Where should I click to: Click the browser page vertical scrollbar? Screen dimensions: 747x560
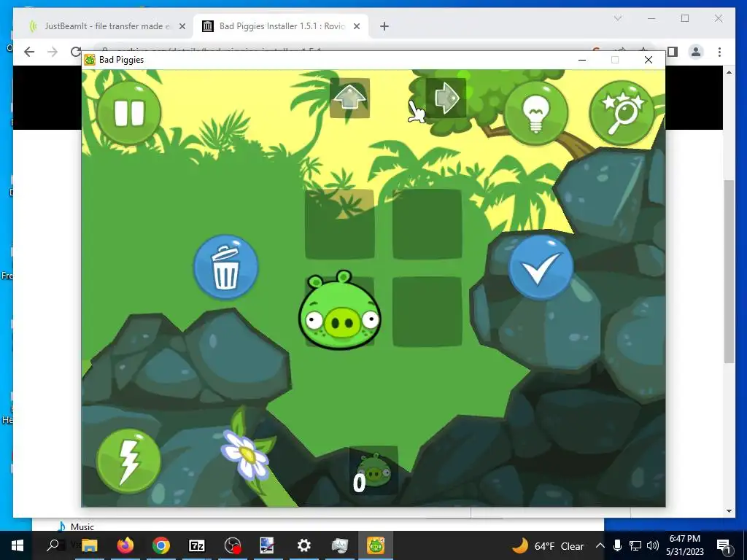pos(729,271)
